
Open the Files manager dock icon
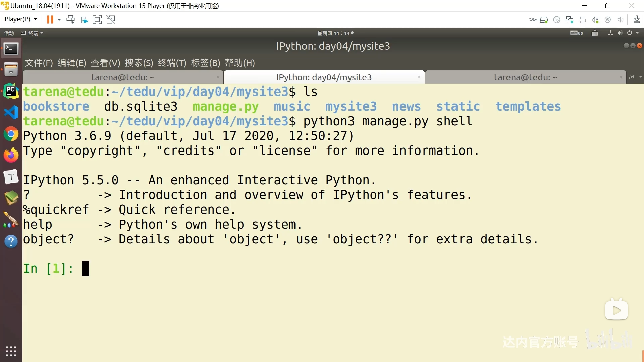click(11, 69)
